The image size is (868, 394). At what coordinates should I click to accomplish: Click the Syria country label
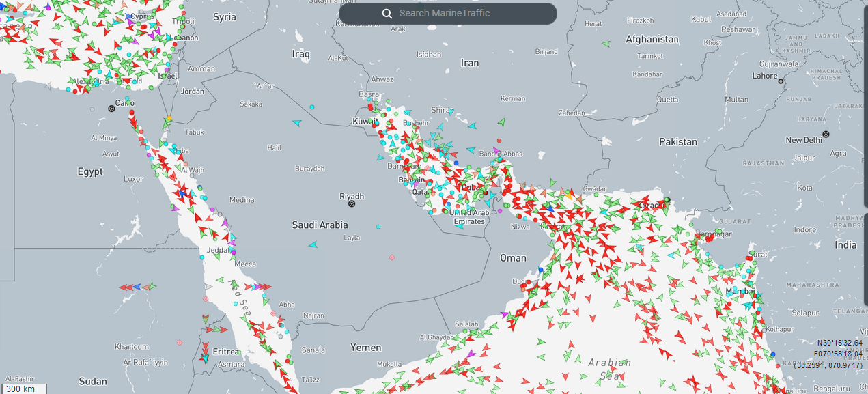point(225,17)
